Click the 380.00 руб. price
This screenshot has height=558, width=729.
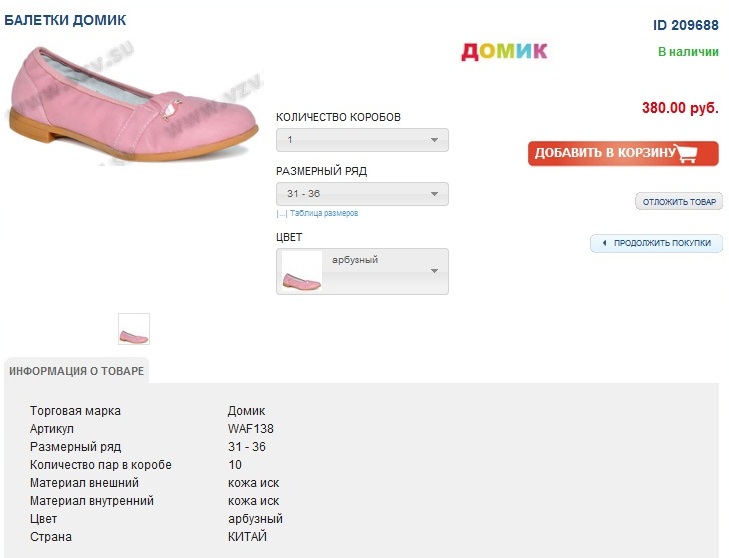[680, 108]
